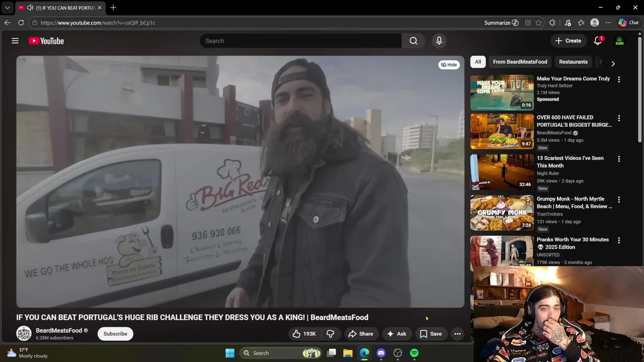Hide the video overlay with Hide button
This screenshot has width=644, height=362.
pos(449,65)
